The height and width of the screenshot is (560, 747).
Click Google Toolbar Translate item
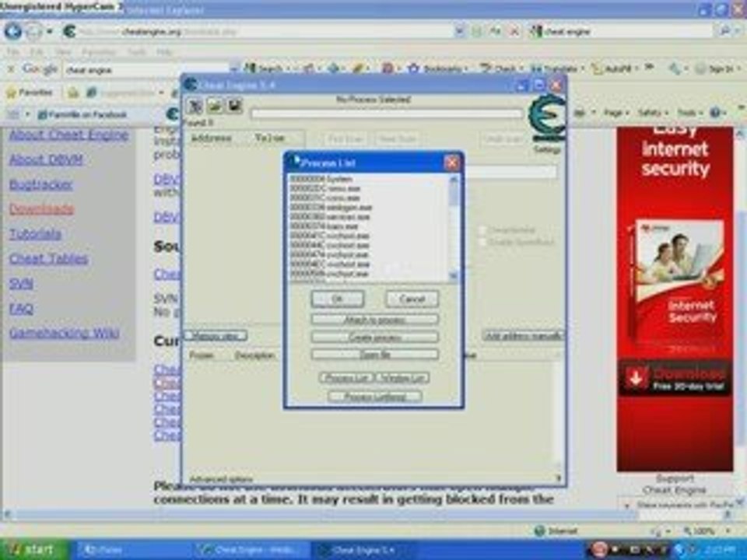[556, 69]
